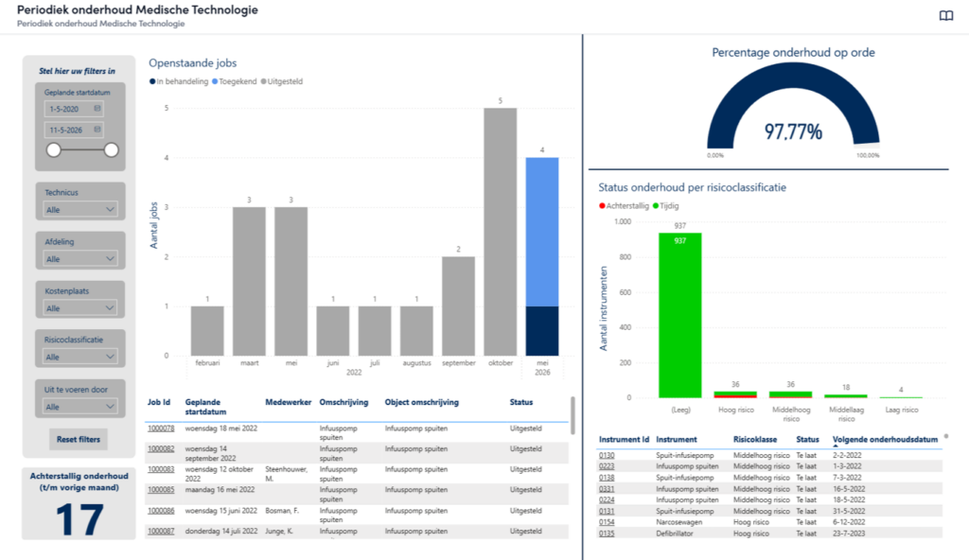Open instrument link 0130

(607, 456)
